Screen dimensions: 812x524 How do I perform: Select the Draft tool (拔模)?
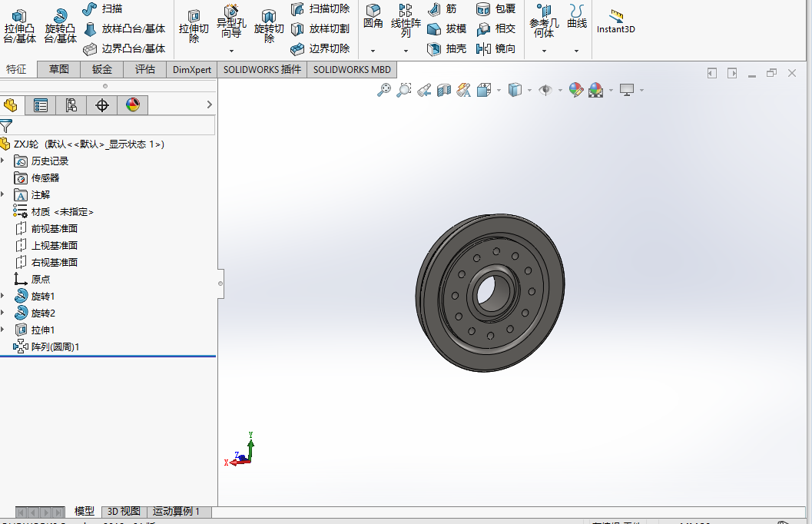pyautogui.click(x=447, y=29)
